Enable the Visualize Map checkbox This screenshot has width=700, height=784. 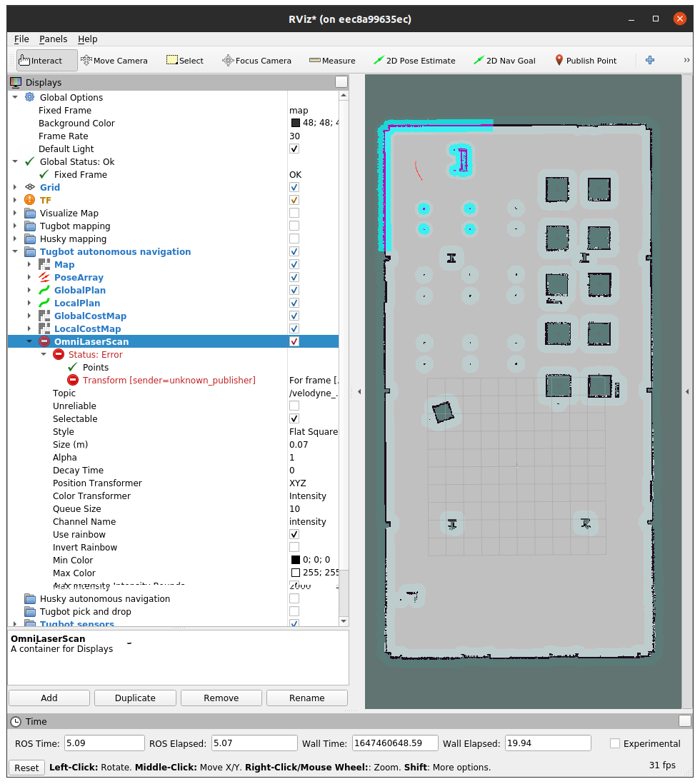point(294,213)
